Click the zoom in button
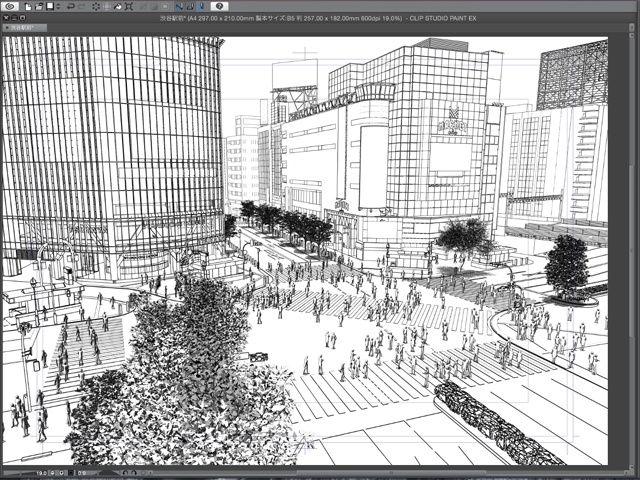Viewport: 640px width, 480px height. click(x=61, y=473)
